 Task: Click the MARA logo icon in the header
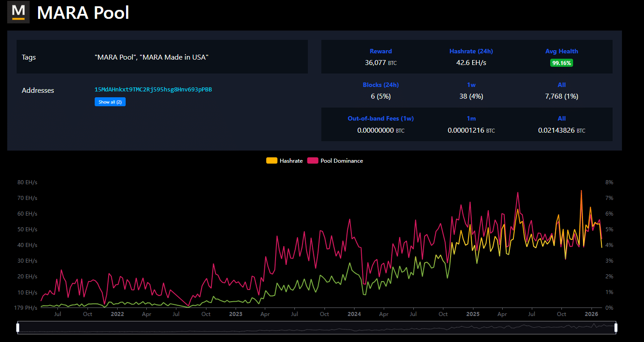click(x=18, y=12)
